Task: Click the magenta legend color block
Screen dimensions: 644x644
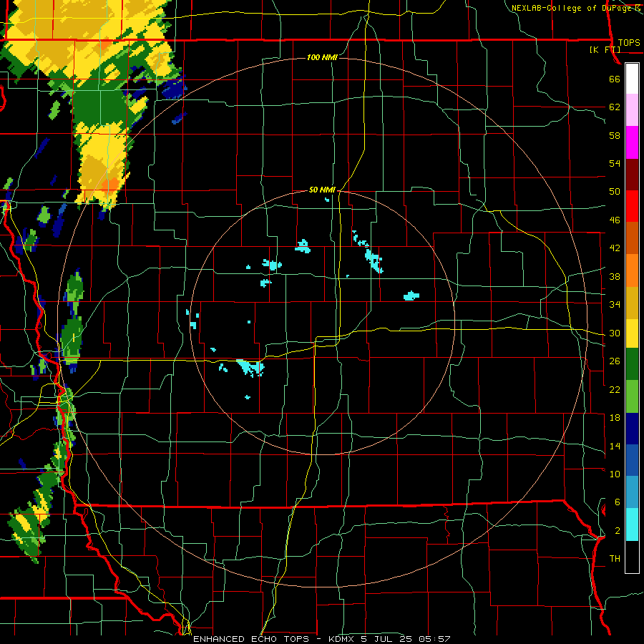Action: point(632,142)
